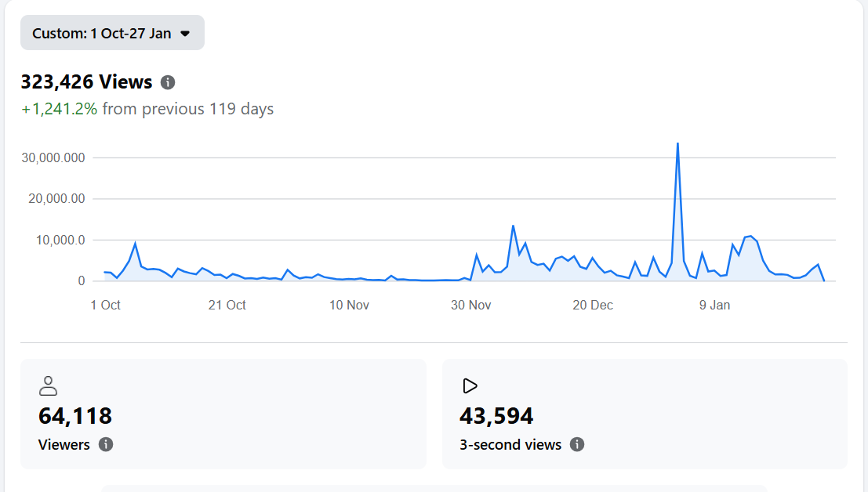Click the 10,000.0 y-axis label
Viewport: 868px width, 492px height.
coord(59,240)
